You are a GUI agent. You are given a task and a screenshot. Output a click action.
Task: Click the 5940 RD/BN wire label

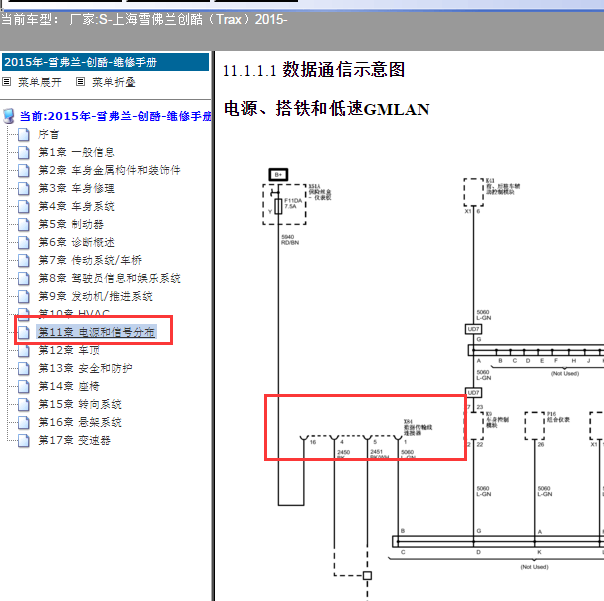coord(290,240)
